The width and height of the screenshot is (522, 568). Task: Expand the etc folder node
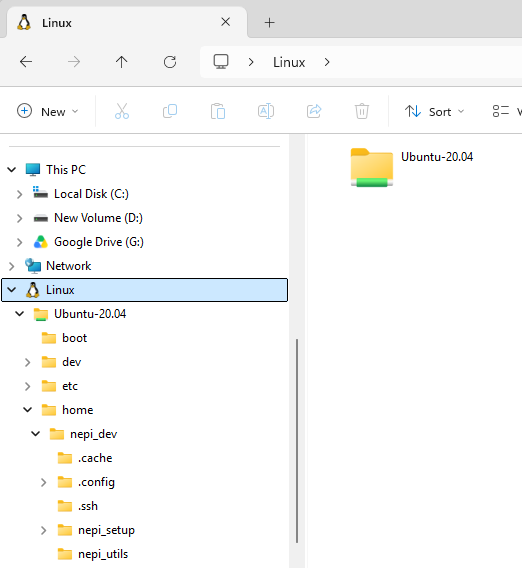click(28, 386)
